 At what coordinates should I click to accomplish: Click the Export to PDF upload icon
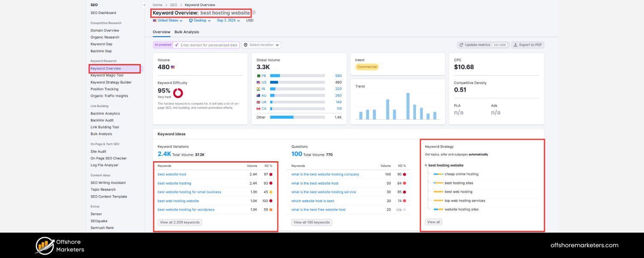(516, 45)
